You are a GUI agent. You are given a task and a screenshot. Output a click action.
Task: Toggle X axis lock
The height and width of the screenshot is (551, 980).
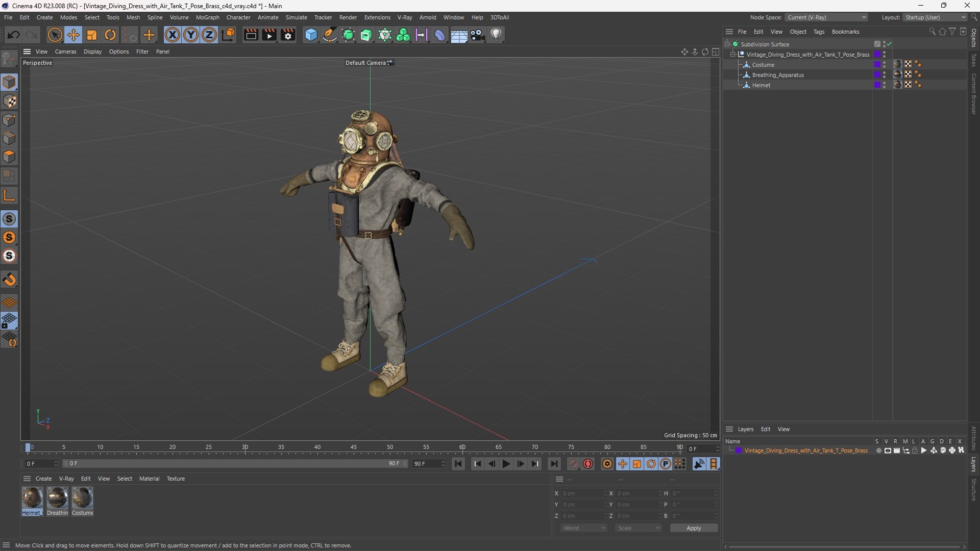pos(173,35)
